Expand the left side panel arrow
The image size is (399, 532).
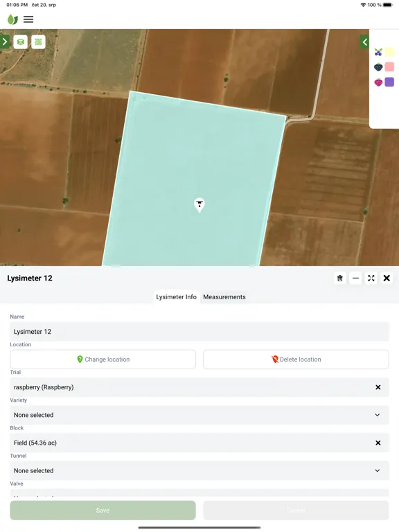click(x=4, y=42)
